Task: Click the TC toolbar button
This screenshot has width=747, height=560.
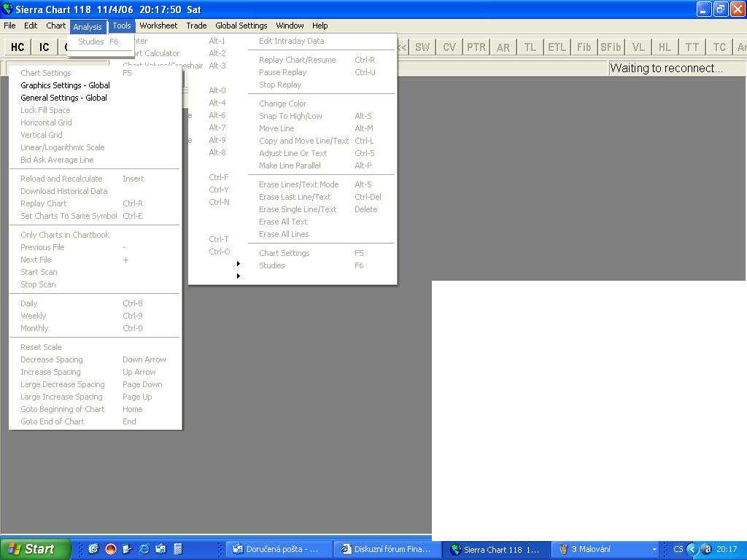Action: pos(719,47)
